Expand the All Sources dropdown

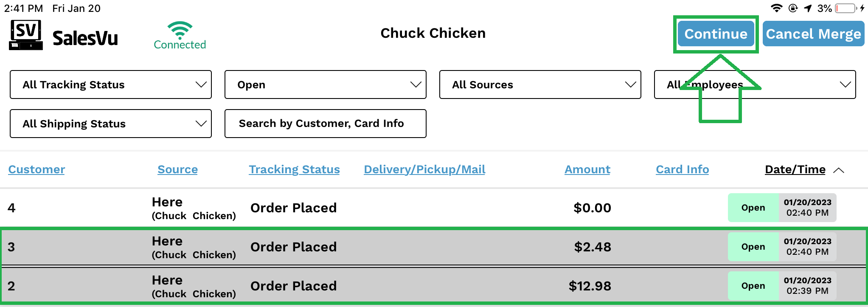tap(540, 84)
